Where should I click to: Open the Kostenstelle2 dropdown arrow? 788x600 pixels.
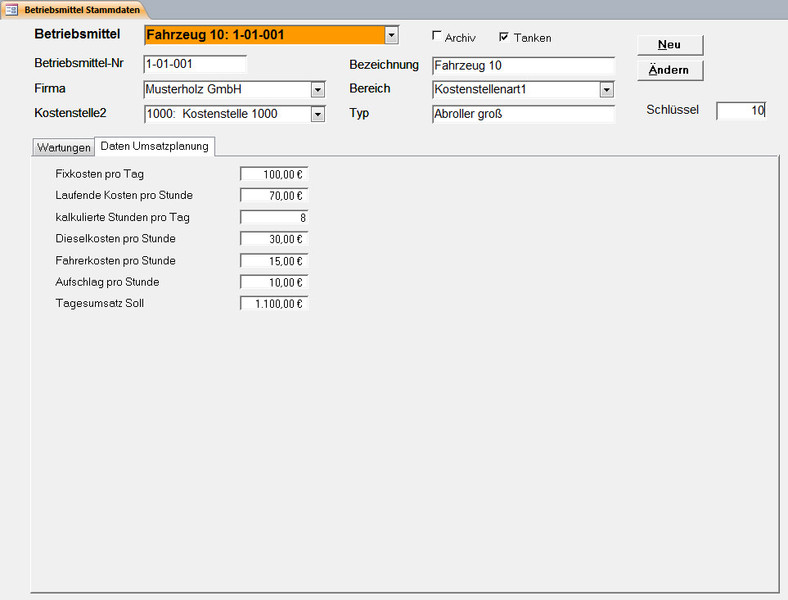[318, 115]
